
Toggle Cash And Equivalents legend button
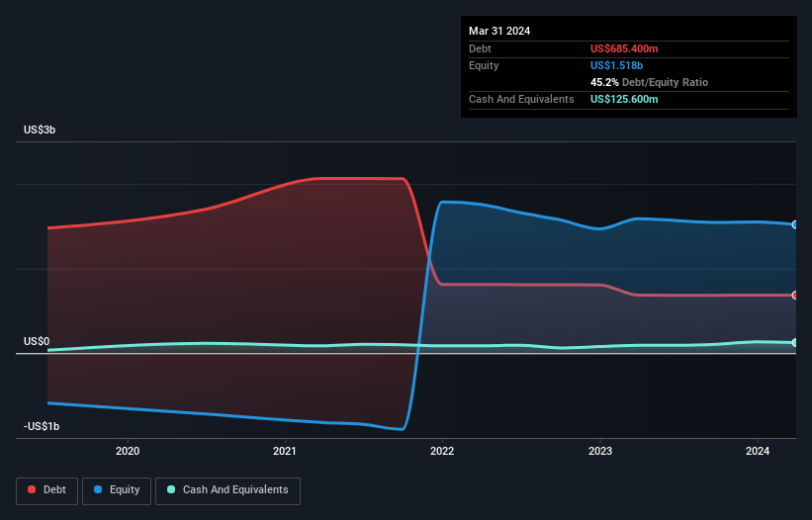click(x=227, y=490)
